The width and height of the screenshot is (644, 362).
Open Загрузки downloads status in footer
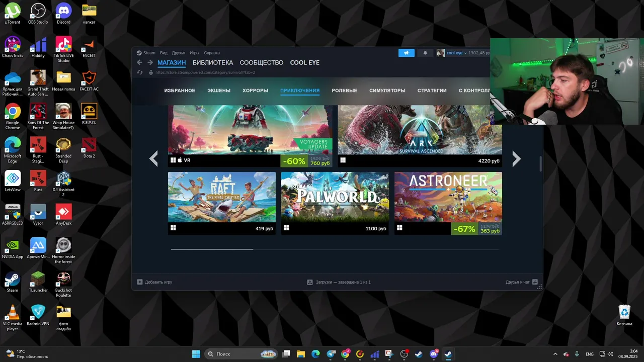339,282
